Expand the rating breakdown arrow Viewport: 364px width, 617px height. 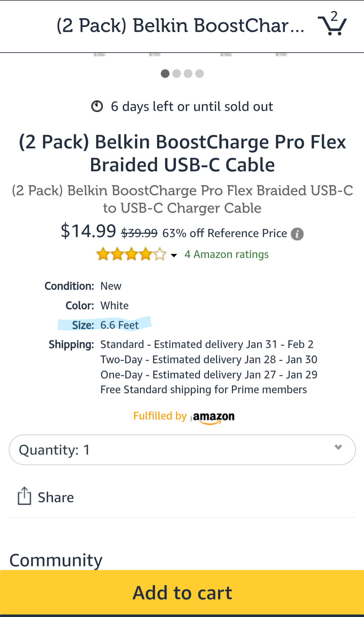click(x=174, y=255)
